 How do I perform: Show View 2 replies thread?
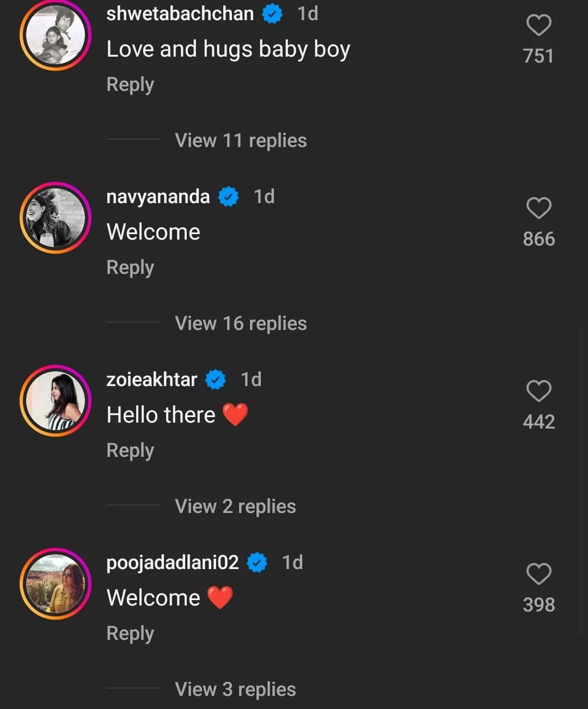(235, 506)
